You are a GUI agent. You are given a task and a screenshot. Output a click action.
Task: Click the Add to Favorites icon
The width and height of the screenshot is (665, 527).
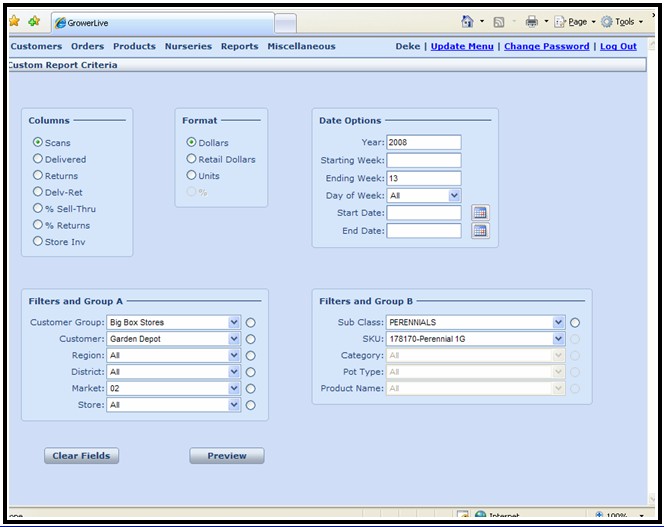coord(34,21)
